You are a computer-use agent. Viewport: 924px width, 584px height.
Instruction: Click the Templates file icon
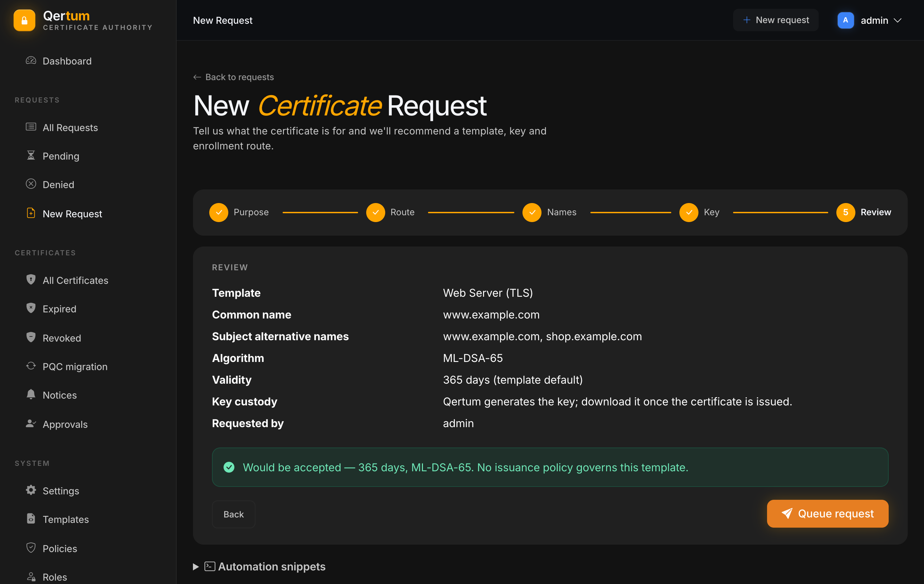(31, 519)
